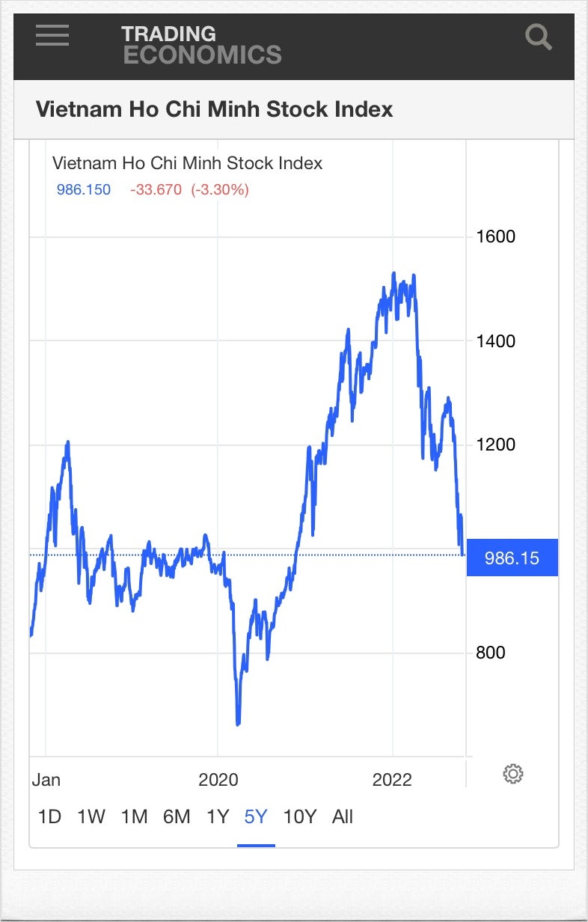The image size is (588, 922).
Task: Click the 986.15 current price label
Action: click(512, 558)
